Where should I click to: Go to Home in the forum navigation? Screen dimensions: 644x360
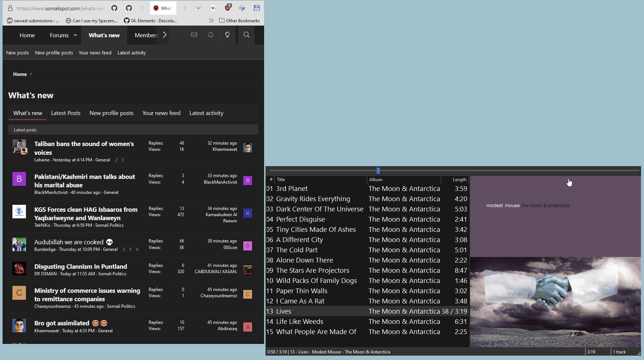pos(27,35)
